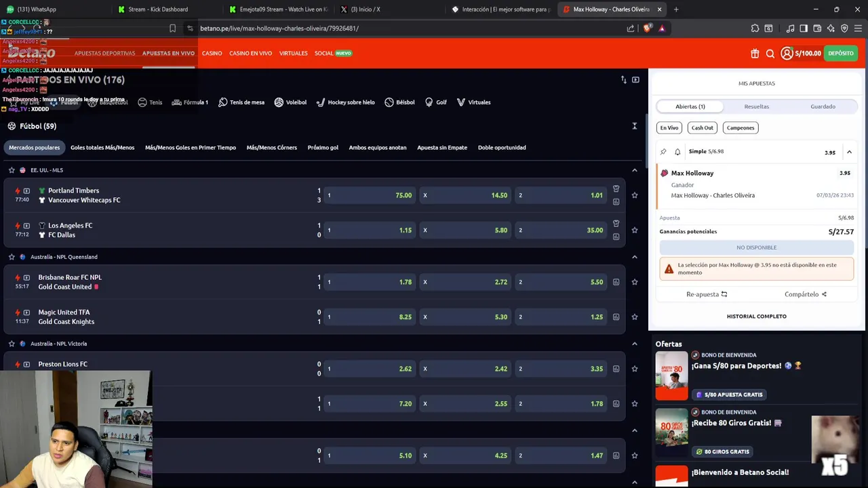Collapse the Fútbol (59) section icon
The height and width of the screenshot is (488, 868).
(635, 126)
